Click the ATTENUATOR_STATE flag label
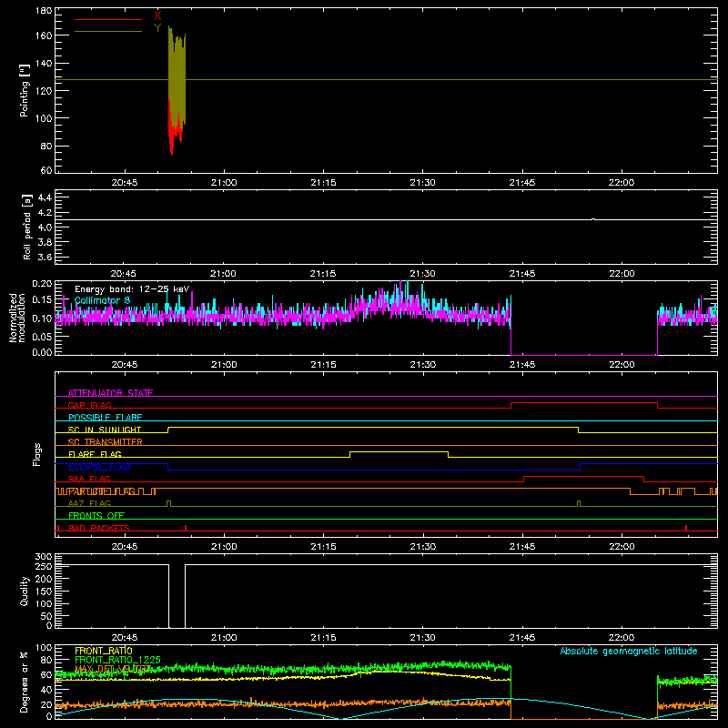 tap(110, 393)
